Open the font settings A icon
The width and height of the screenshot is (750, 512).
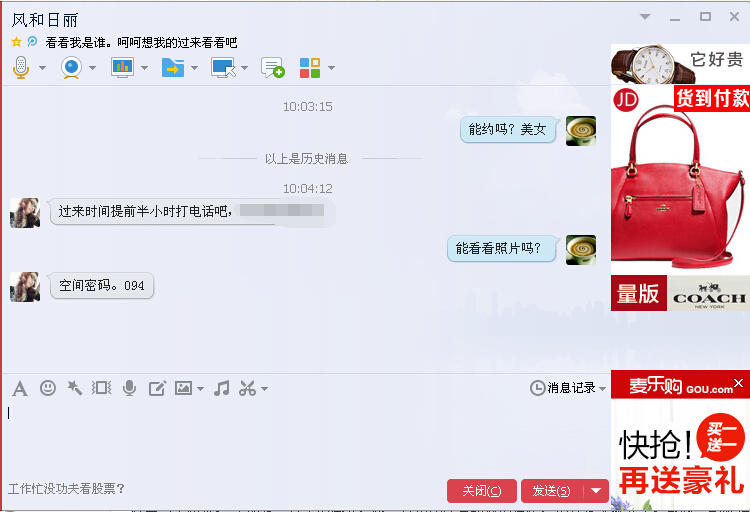[x=20, y=389]
